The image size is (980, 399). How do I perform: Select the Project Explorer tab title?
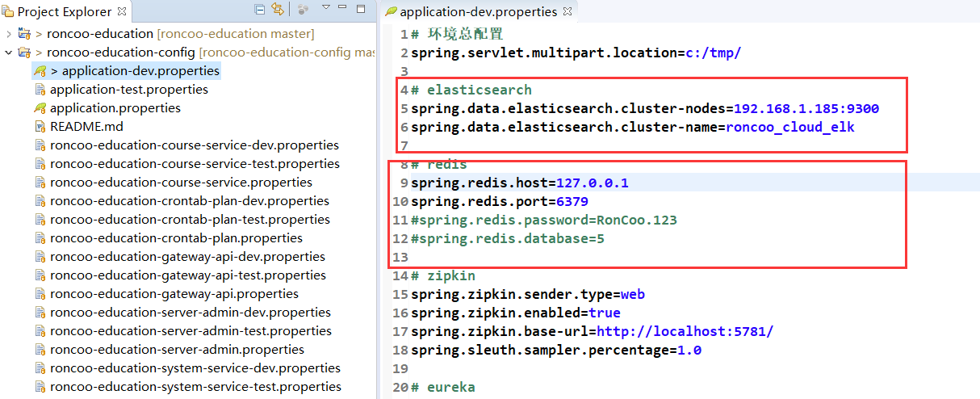(x=65, y=11)
